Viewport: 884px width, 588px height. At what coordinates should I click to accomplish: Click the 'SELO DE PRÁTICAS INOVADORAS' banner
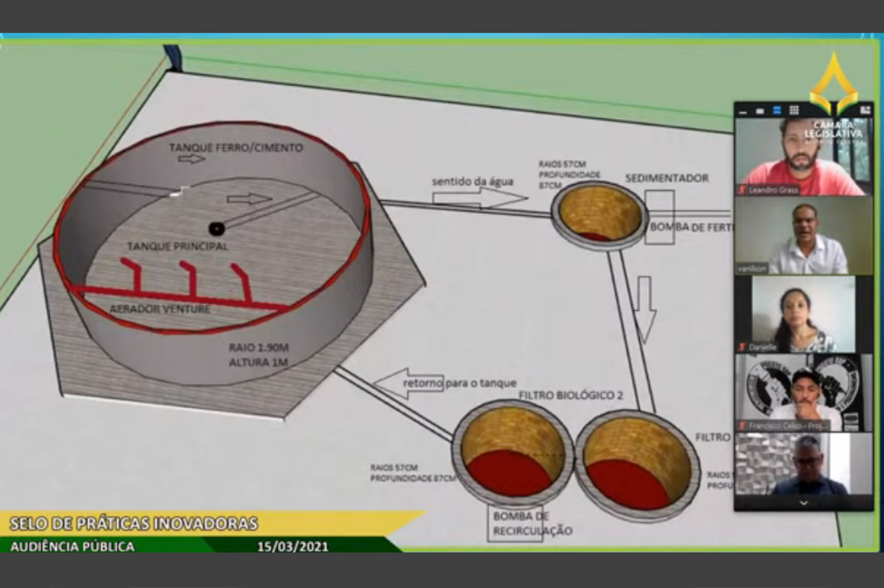point(134,523)
